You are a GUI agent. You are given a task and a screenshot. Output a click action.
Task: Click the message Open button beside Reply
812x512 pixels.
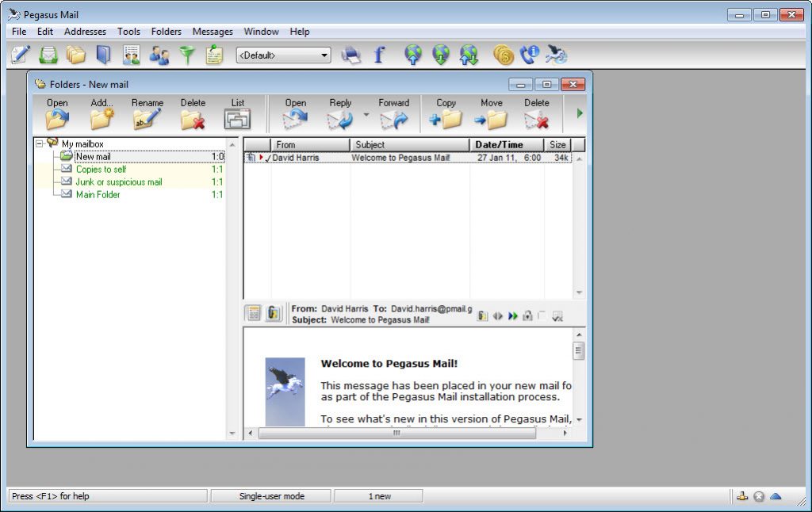coord(296,113)
